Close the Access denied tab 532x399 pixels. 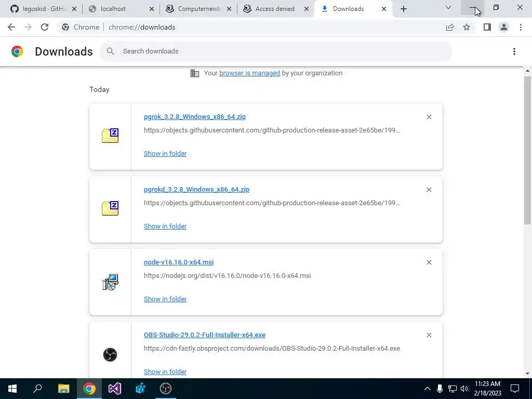pyautogui.click(x=307, y=9)
